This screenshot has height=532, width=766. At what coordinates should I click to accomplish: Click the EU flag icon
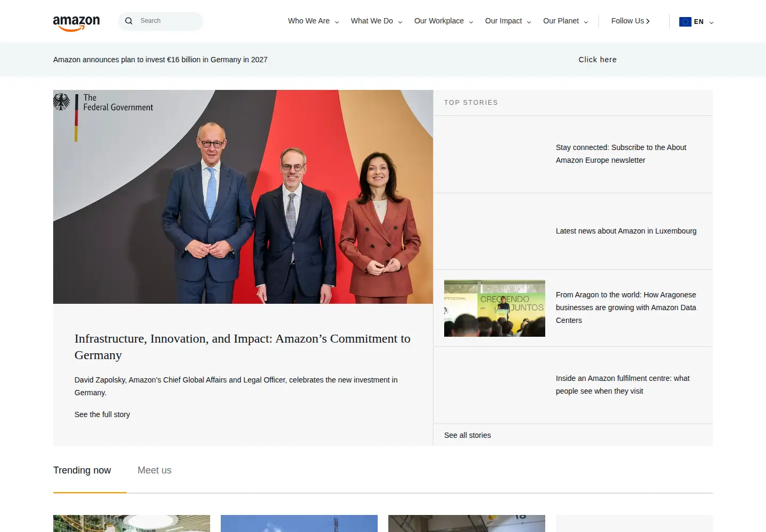685,22
